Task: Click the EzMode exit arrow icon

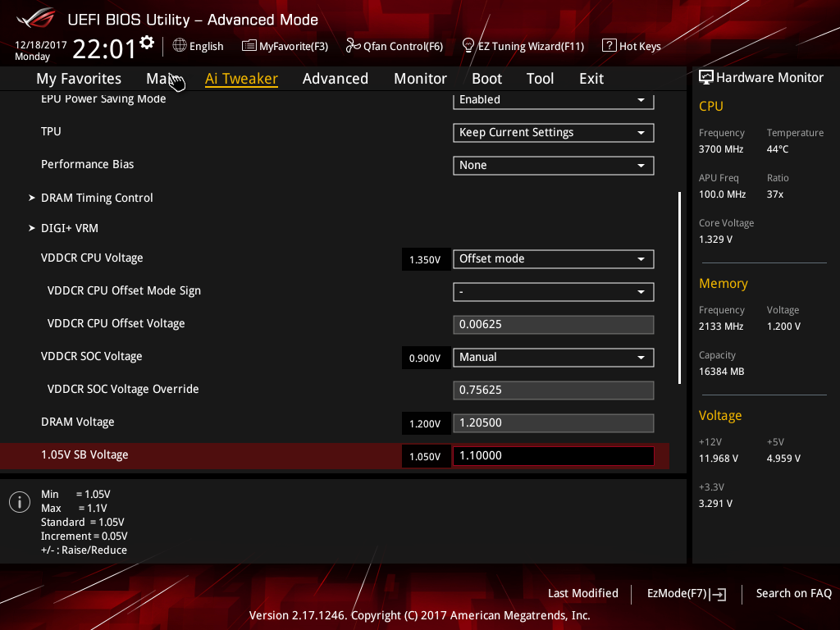Action: pos(719,594)
